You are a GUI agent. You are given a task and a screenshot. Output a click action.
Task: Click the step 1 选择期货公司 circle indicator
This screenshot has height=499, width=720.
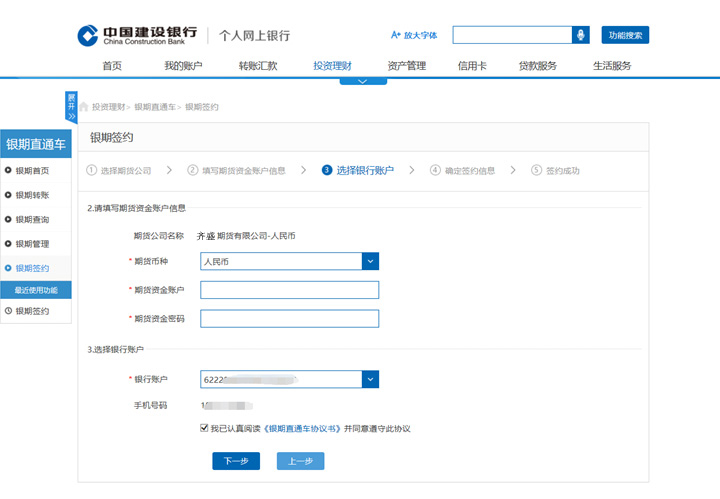pyautogui.click(x=92, y=171)
